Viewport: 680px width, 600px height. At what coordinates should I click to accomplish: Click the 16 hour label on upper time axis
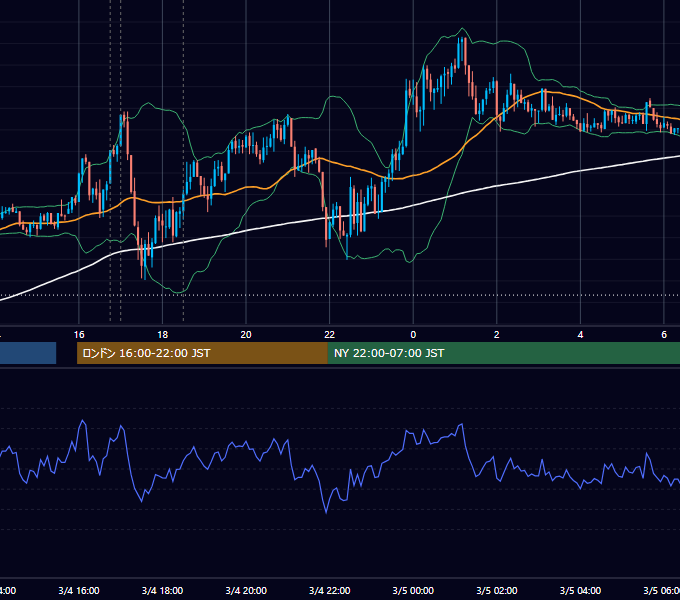[x=79, y=335]
